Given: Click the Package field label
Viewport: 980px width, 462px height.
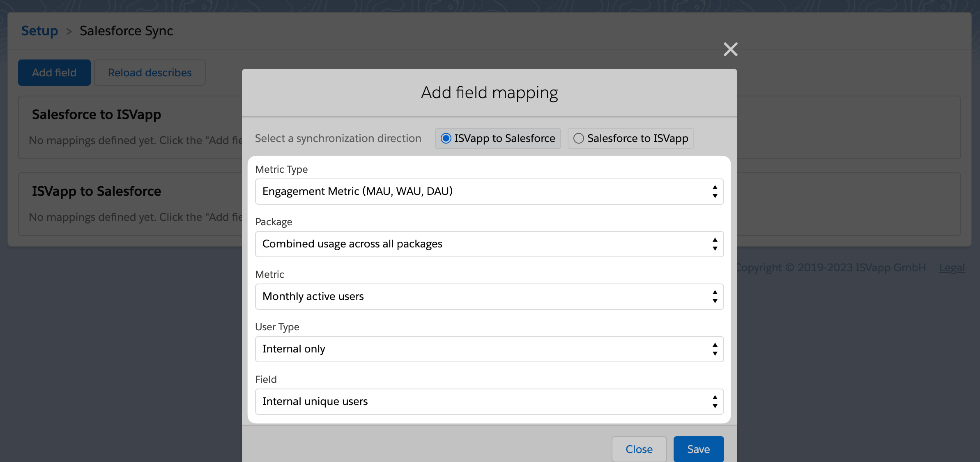Looking at the screenshot, I should (274, 222).
